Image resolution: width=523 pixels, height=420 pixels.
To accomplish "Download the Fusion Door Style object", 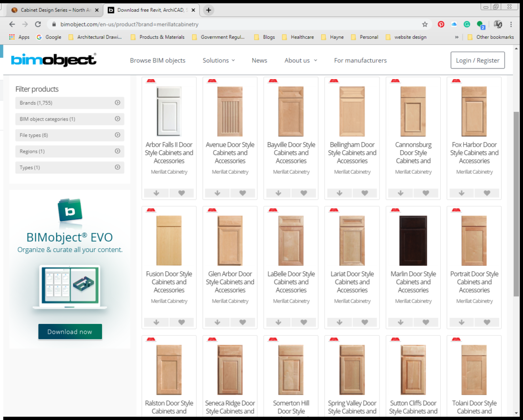I will point(156,322).
